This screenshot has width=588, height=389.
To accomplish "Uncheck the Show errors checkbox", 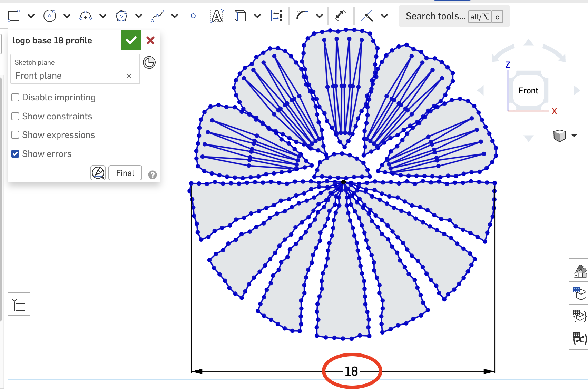I will pos(15,154).
